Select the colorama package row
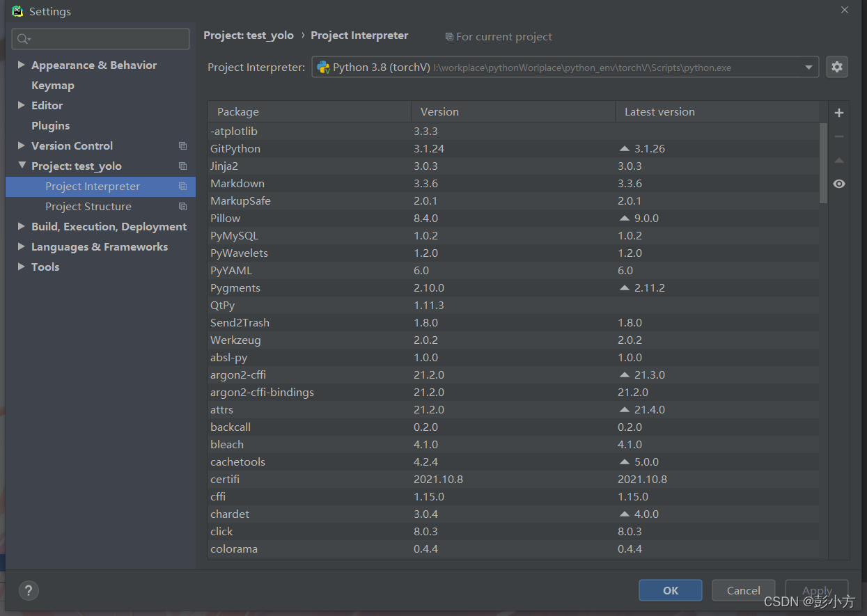The image size is (867, 616). point(514,549)
